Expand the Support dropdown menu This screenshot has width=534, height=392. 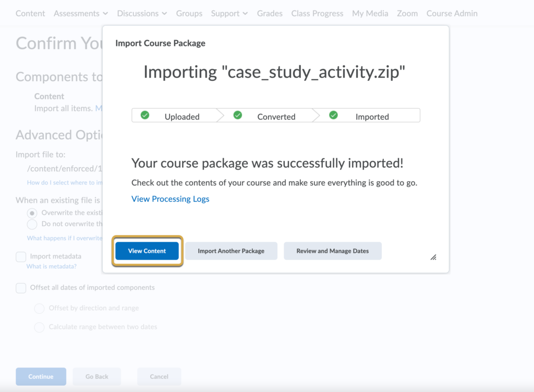(x=229, y=13)
